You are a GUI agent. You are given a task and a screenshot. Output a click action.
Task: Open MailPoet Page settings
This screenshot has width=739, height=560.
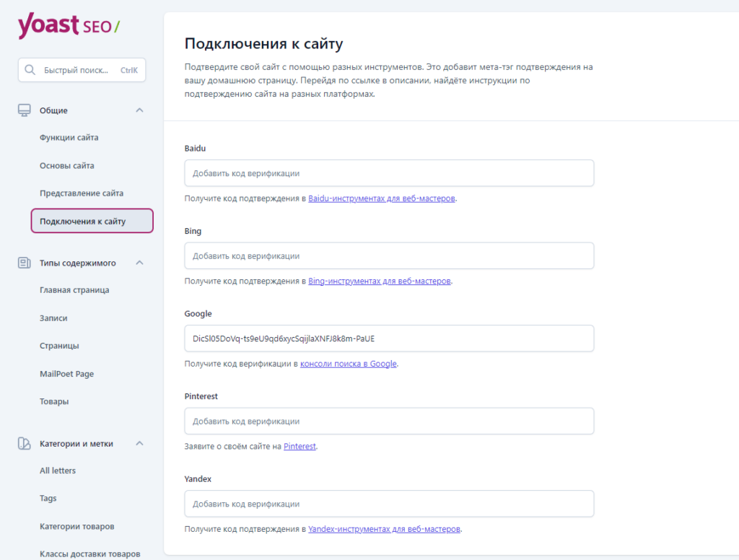tap(67, 374)
